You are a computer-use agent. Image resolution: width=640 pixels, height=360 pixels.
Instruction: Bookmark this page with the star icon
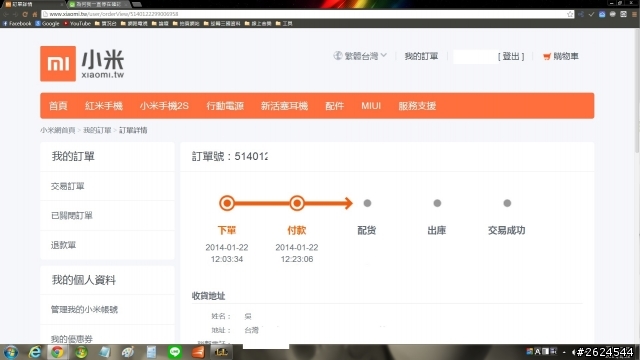[x=570, y=14]
